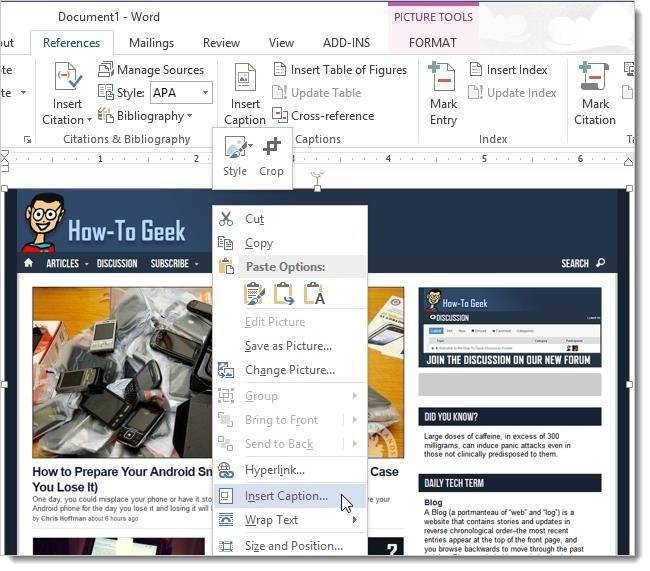The image size is (650, 571).
Task: Switch to the View tab
Action: (x=281, y=43)
